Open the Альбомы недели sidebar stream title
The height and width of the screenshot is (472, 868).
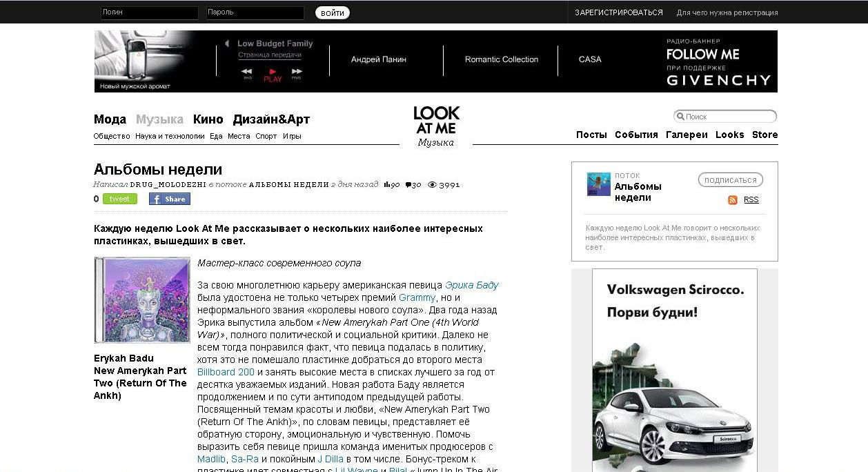coord(638,192)
